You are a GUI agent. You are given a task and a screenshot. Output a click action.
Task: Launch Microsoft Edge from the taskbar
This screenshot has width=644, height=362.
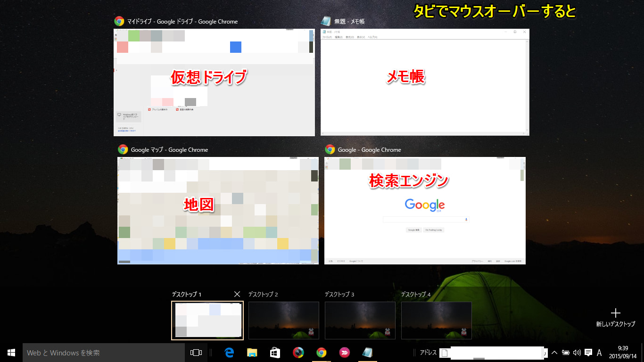click(x=230, y=353)
